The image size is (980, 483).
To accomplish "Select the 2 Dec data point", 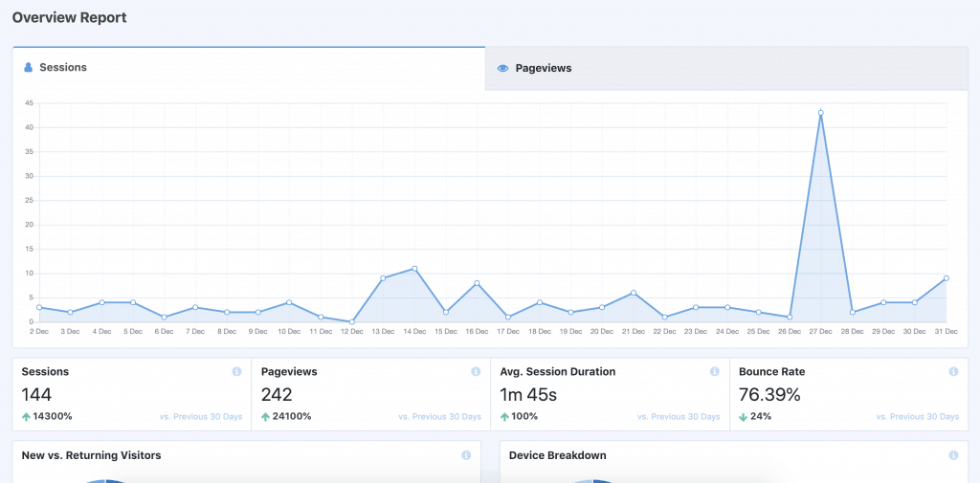I will pyautogui.click(x=39, y=307).
